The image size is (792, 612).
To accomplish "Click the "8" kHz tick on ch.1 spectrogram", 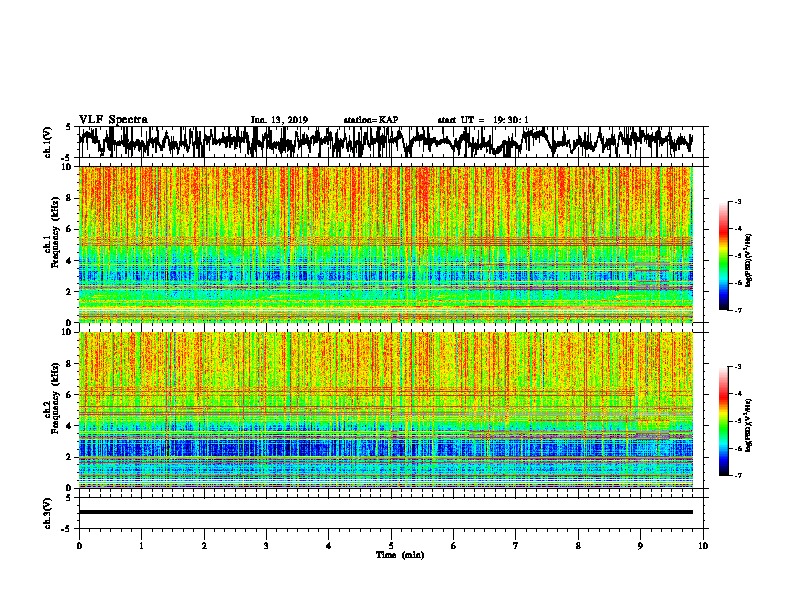I will click(70, 198).
